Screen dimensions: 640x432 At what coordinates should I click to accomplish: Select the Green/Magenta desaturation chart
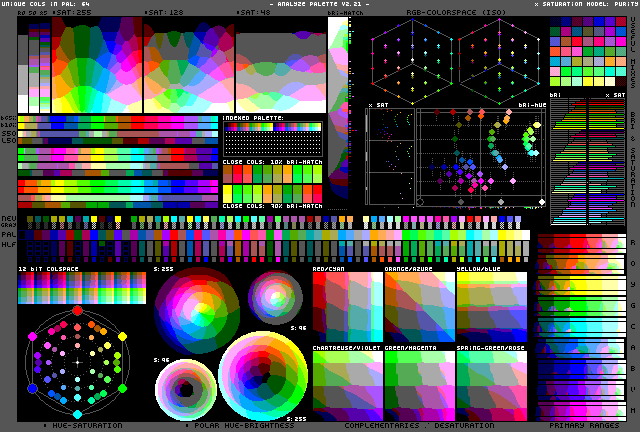419,383
